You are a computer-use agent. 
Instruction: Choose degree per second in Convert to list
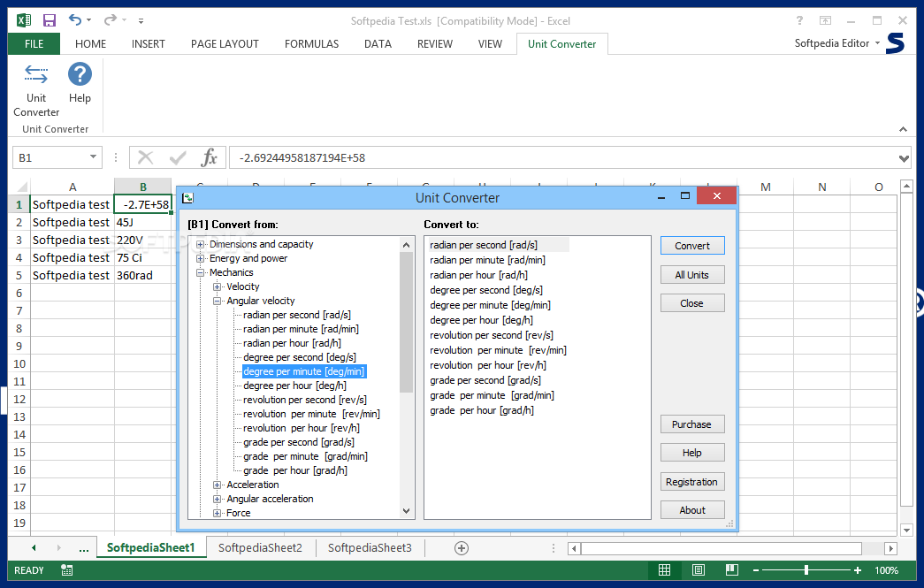pos(486,290)
